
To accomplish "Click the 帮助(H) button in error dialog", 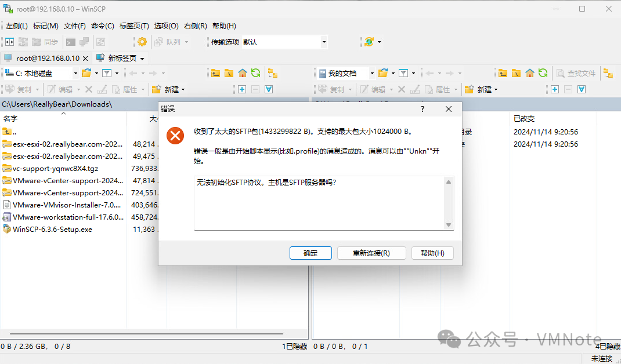I will click(x=432, y=253).
